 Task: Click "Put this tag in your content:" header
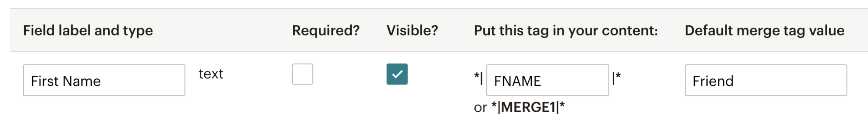click(x=566, y=30)
